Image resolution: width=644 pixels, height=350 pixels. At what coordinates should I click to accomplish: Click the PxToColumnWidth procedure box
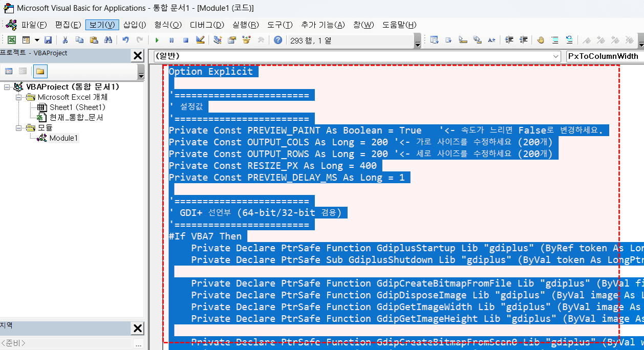click(x=604, y=56)
